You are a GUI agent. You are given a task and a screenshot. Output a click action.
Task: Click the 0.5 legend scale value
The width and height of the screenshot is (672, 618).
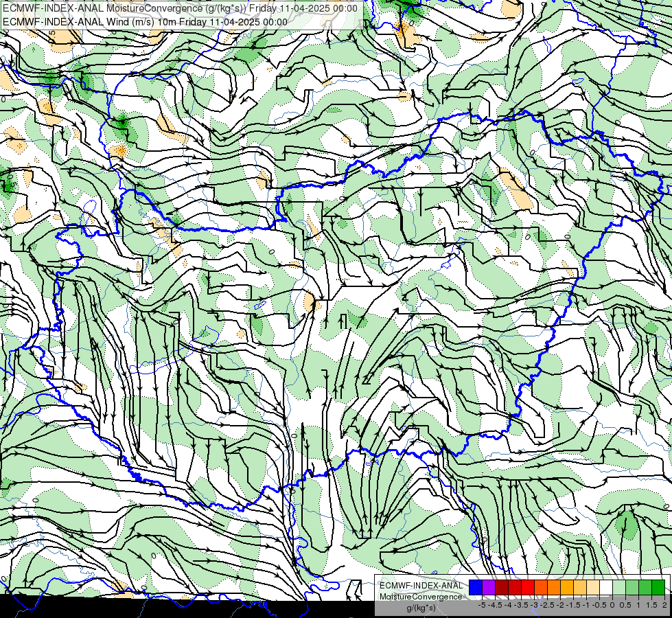625,605
